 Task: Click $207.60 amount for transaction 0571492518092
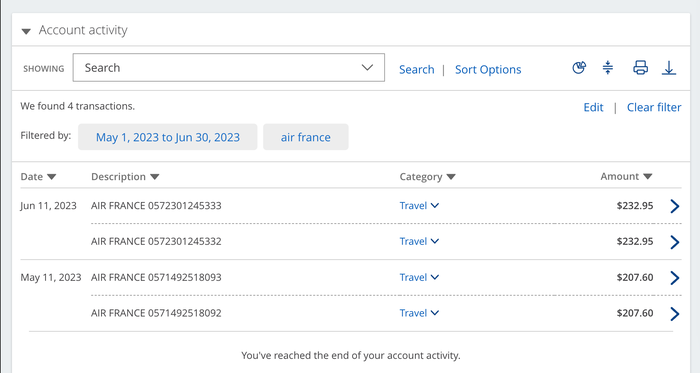point(635,313)
